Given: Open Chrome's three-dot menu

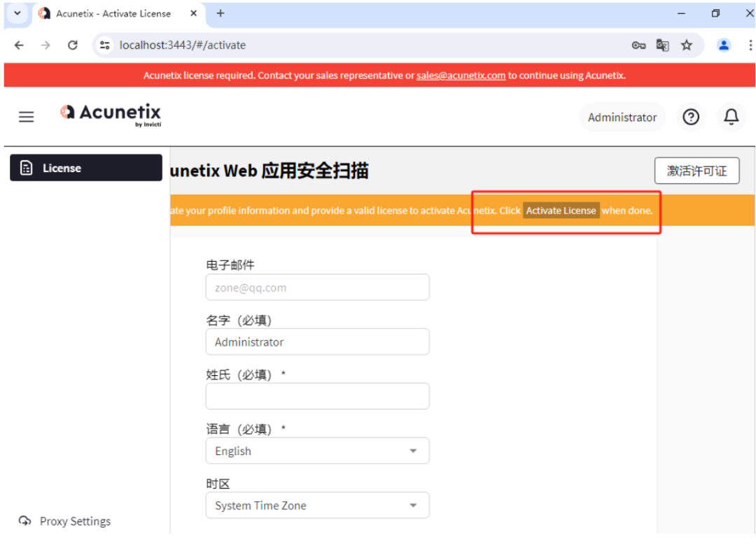Looking at the screenshot, I should (x=750, y=45).
